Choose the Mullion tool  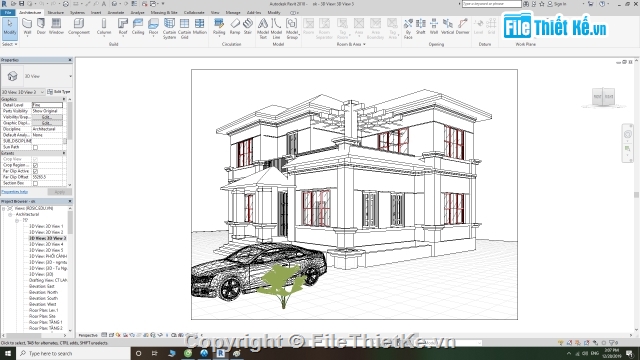(x=200, y=27)
